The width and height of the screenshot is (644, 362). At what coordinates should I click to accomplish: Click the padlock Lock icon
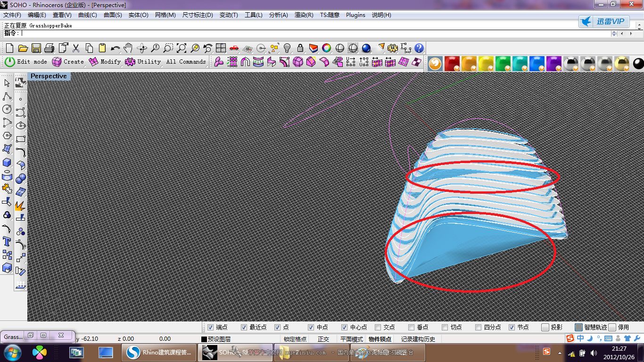click(x=300, y=48)
